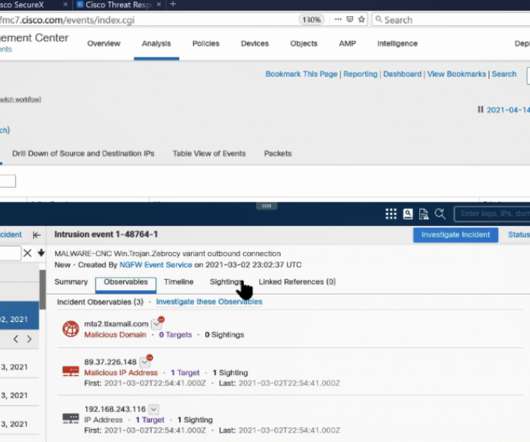530x442 pixels.
Task: Click Investigate these Observables link
Action: [209, 301]
